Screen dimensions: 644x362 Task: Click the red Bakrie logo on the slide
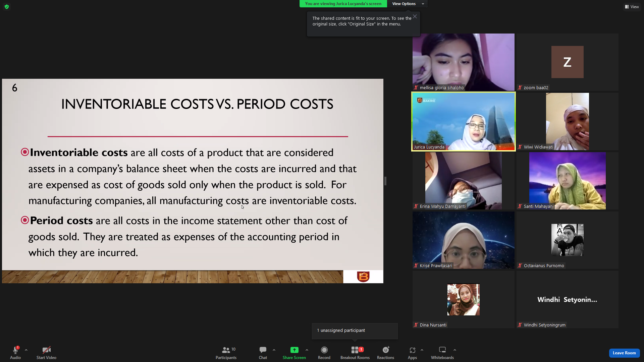363,277
